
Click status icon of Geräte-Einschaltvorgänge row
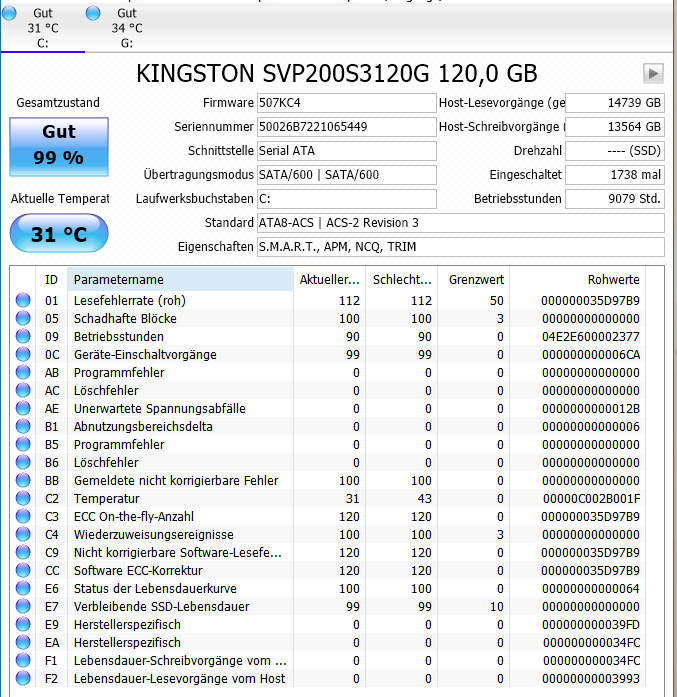pos(23,354)
